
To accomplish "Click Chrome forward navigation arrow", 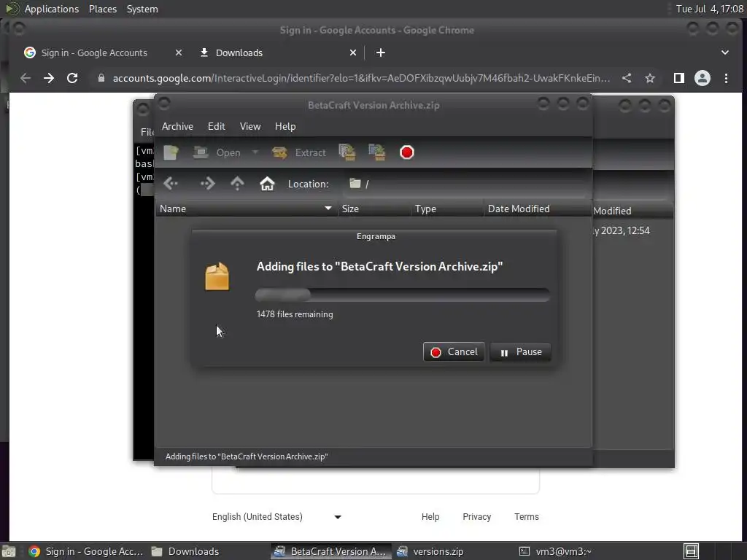I will tap(49, 78).
